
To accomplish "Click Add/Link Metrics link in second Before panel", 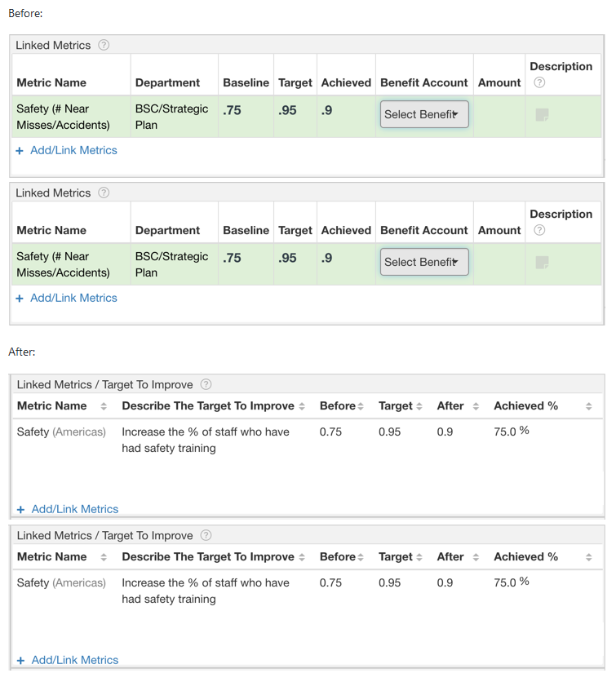I will pos(73,298).
